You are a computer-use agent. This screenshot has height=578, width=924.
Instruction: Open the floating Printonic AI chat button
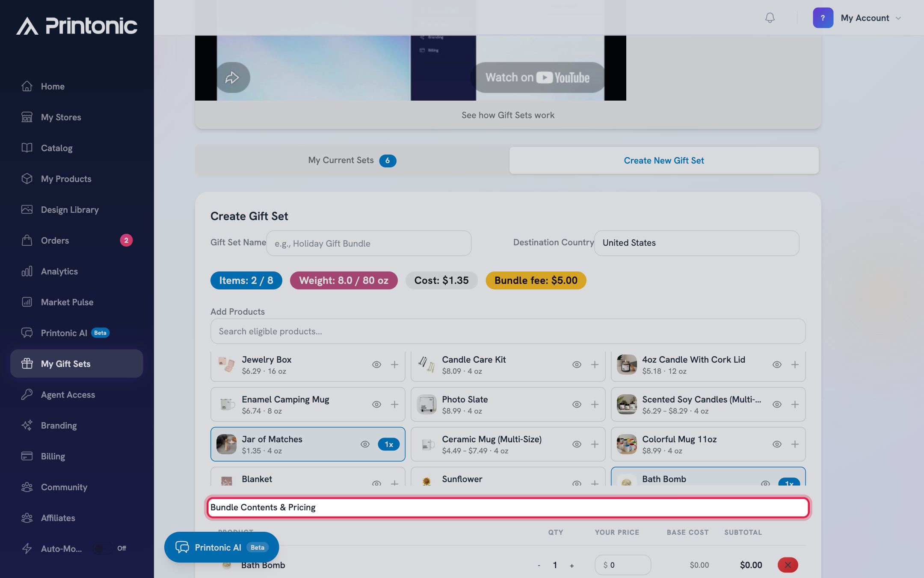click(x=222, y=547)
